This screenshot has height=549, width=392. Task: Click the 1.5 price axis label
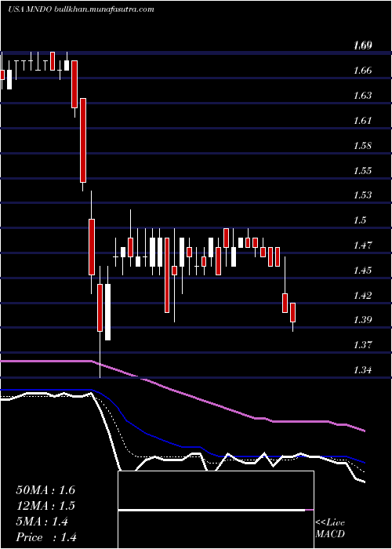(360, 220)
